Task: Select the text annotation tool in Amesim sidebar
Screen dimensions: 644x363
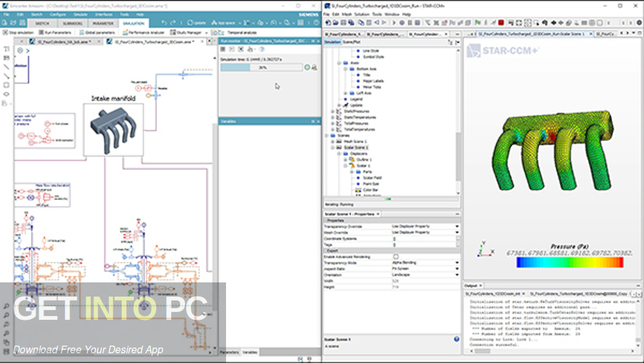Action: tap(6, 49)
